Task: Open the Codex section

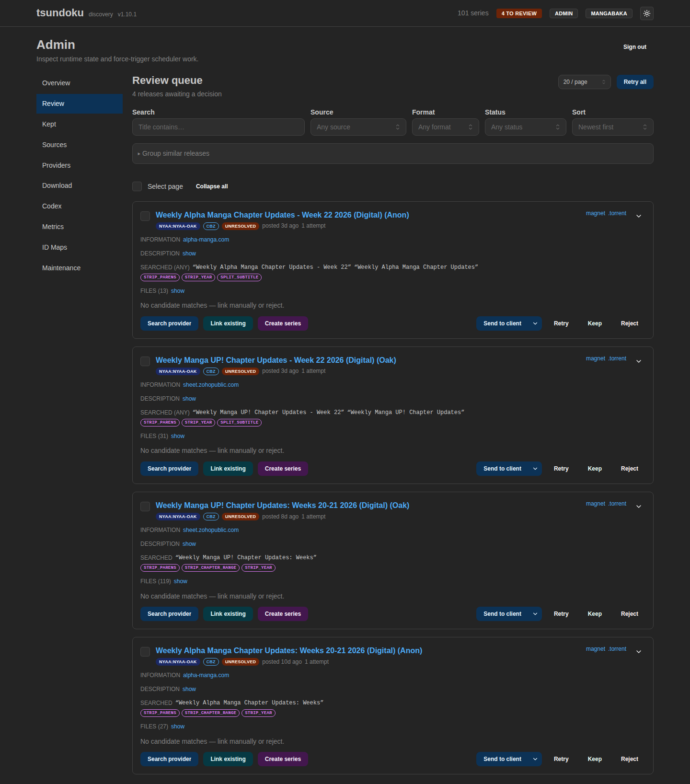Action: [80, 206]
